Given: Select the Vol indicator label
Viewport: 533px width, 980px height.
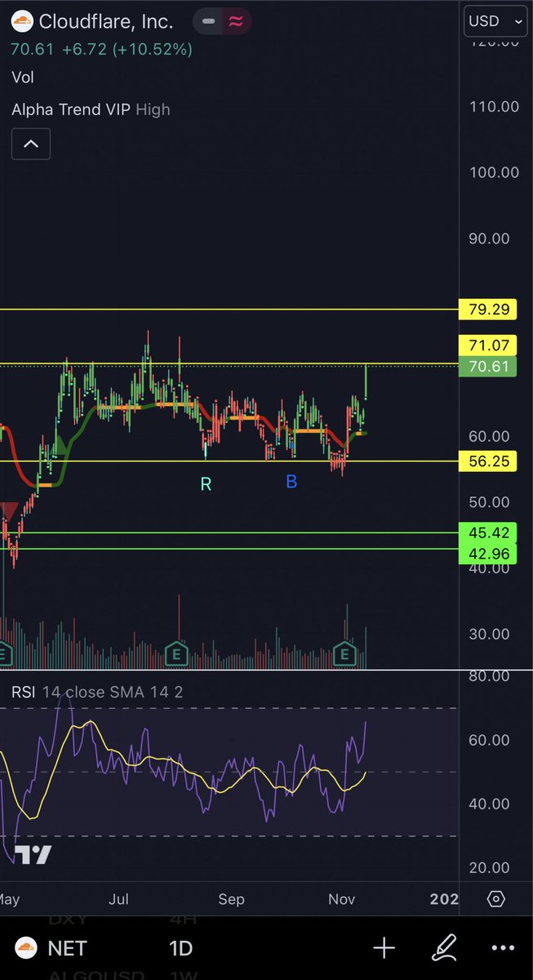Looking at the screenshot, I should click(22, 78).
